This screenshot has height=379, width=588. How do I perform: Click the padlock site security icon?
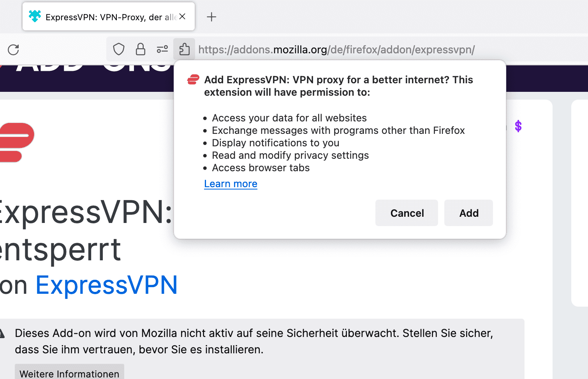(x=141, y=49)
